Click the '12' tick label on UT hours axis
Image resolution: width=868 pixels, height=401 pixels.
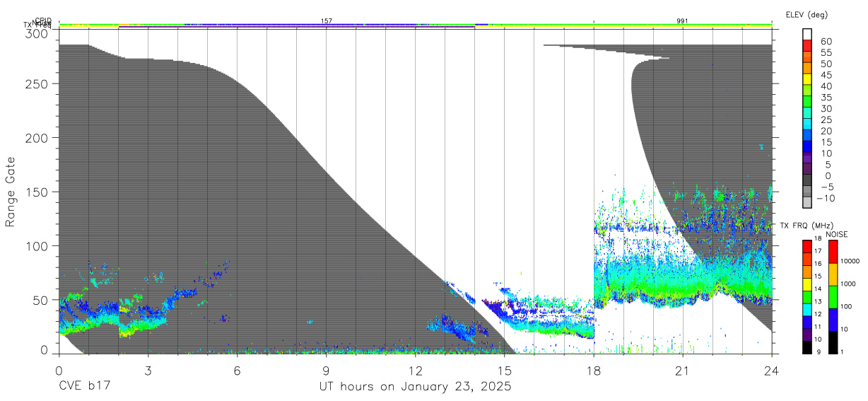coord(415,371)
